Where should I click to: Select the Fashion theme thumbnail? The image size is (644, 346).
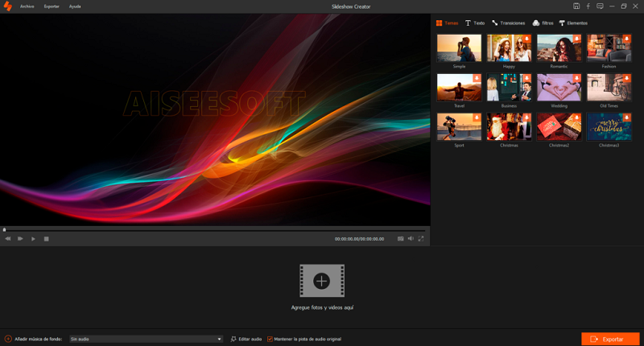609,48
